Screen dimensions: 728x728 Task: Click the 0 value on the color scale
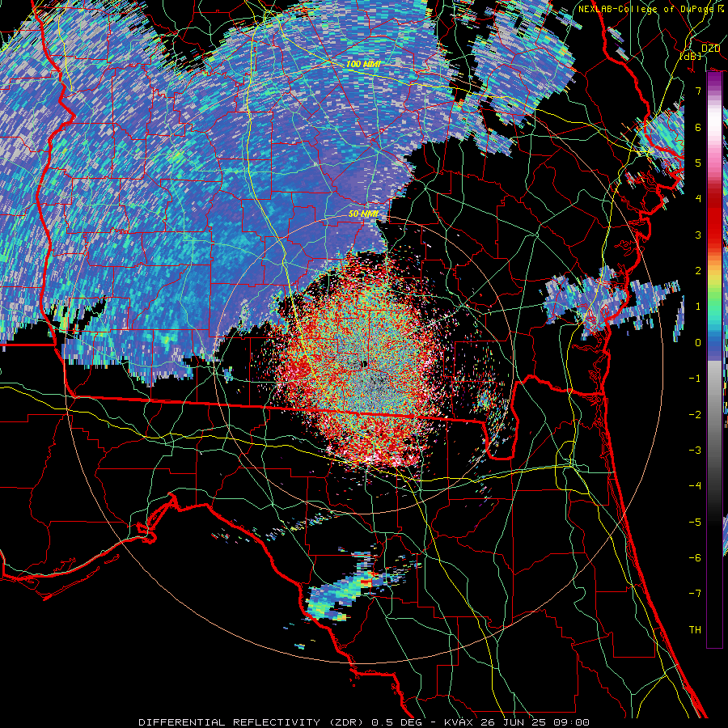tap(698, 343)
